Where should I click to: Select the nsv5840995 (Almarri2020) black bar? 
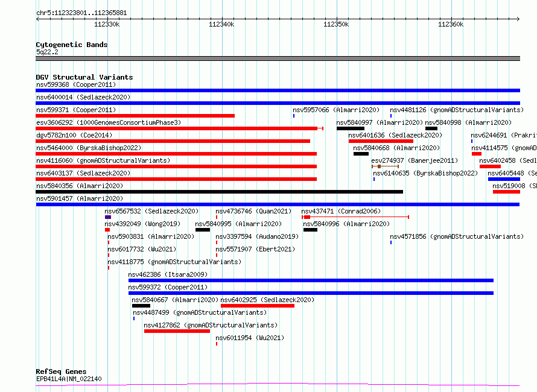coord(203,230)
